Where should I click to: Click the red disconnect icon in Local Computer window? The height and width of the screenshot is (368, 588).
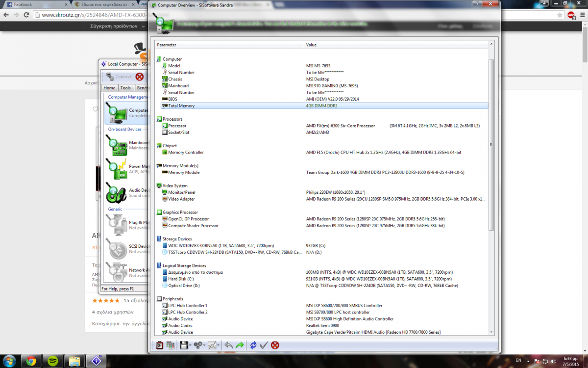(140, 77)
